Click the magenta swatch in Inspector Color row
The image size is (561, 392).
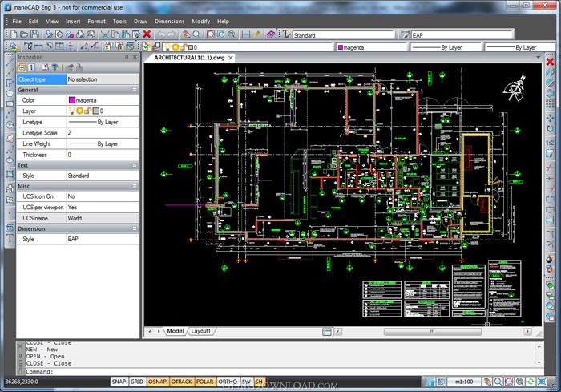click(72, 100)
